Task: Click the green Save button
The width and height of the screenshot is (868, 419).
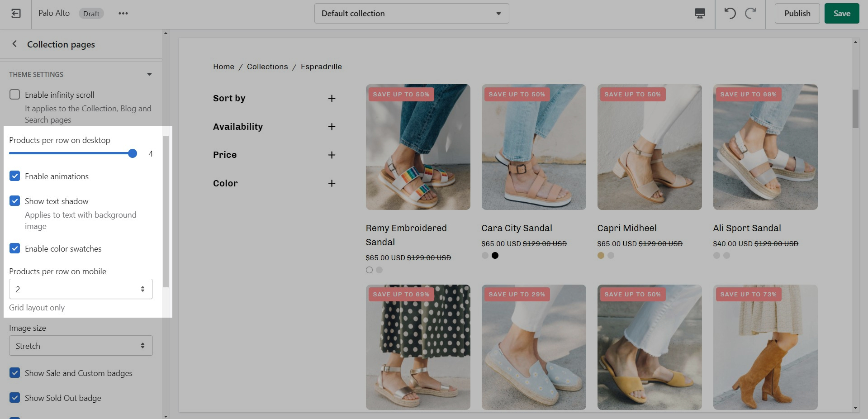Action: [841, 14]
